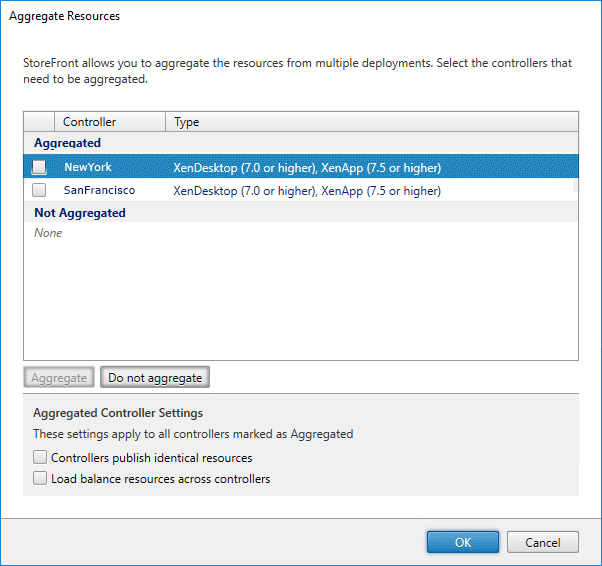Viewport: 602px width, 566px height.
Task: Select the SanFrancisco controller name
Action: 99,190
